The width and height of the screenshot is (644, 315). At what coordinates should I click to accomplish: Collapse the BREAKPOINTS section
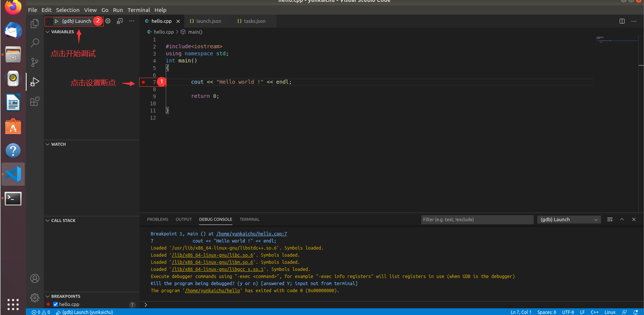click(63, 296)
